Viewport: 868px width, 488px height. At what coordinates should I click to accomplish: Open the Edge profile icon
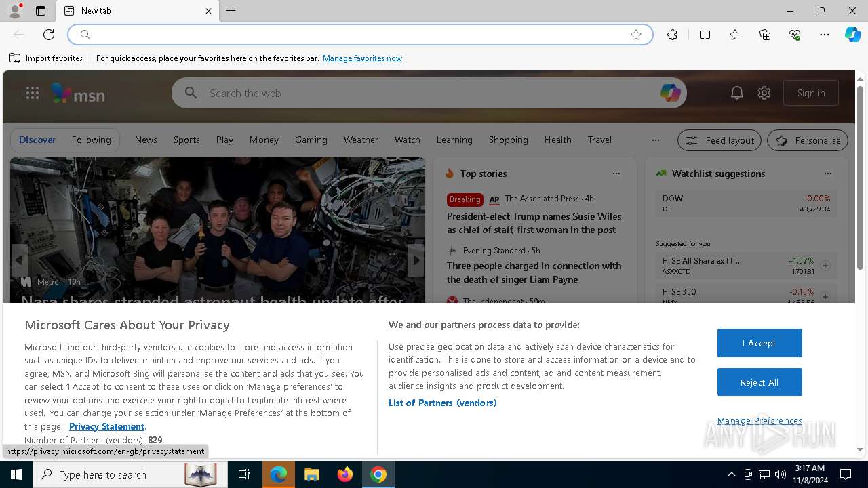[14, 11]
